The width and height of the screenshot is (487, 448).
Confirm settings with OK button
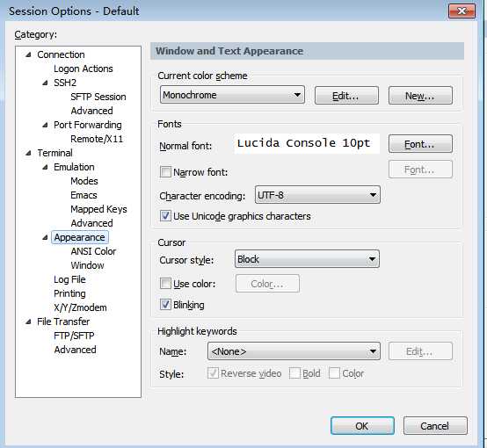(x=362, y=426)
